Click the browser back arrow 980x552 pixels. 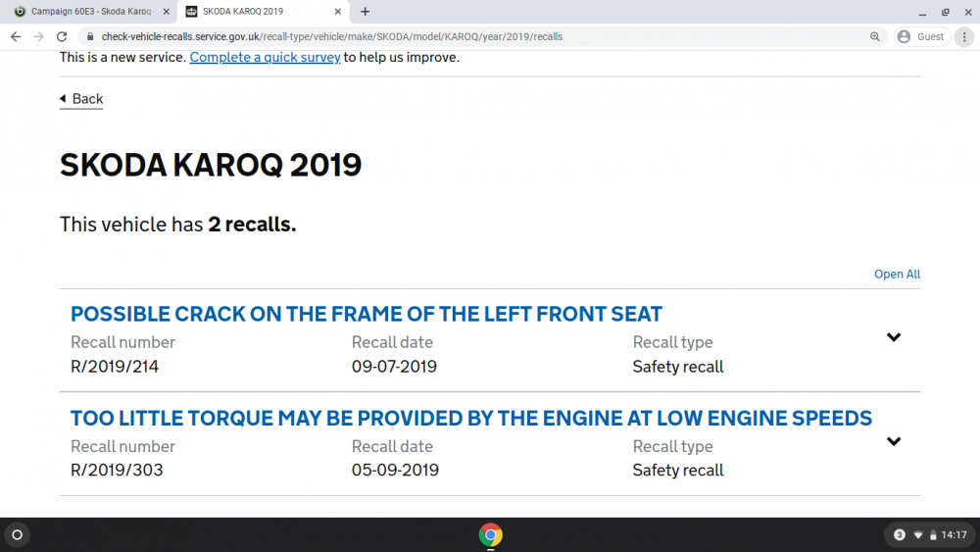pos(16,37)
